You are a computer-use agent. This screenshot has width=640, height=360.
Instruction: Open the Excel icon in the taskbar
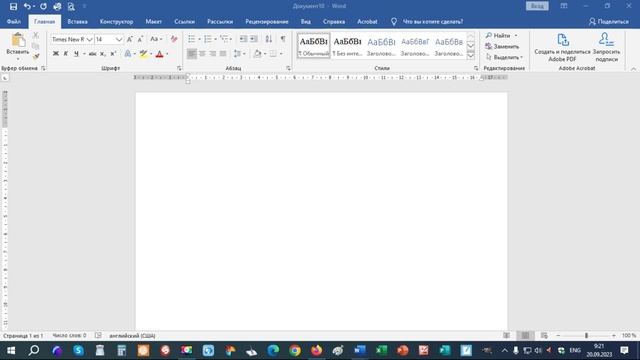tap(381, 350)
